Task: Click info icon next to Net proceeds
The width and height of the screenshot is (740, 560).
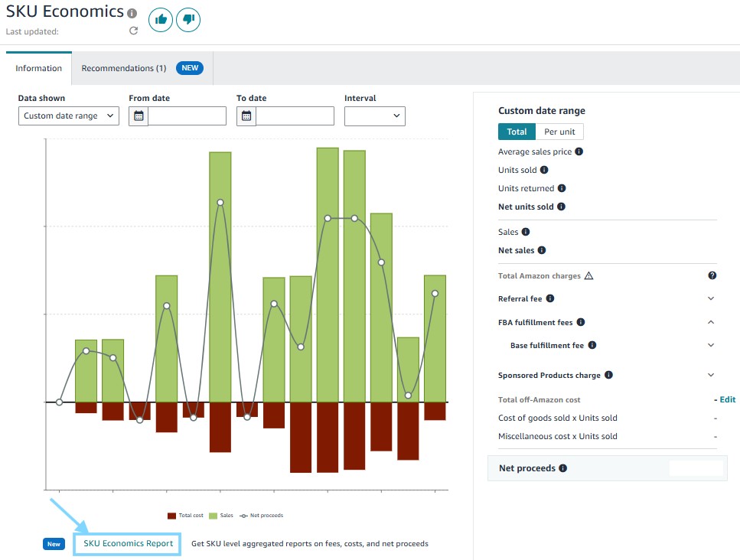Action: click(563, 468)
